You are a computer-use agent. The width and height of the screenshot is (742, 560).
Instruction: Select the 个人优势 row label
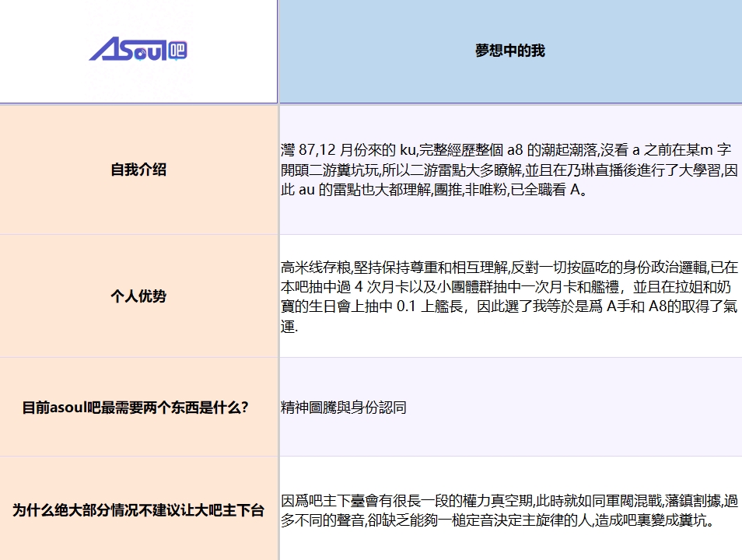pos(138,296)
